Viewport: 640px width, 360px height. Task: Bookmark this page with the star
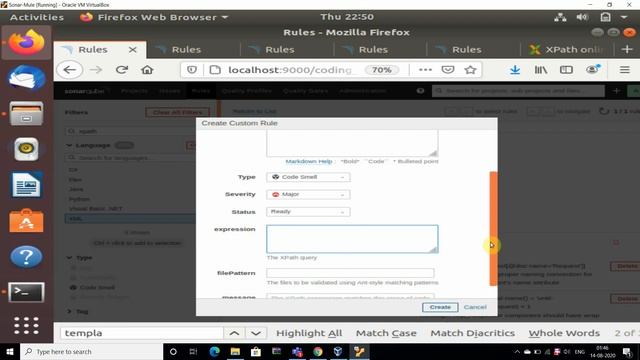click(470, 70)
